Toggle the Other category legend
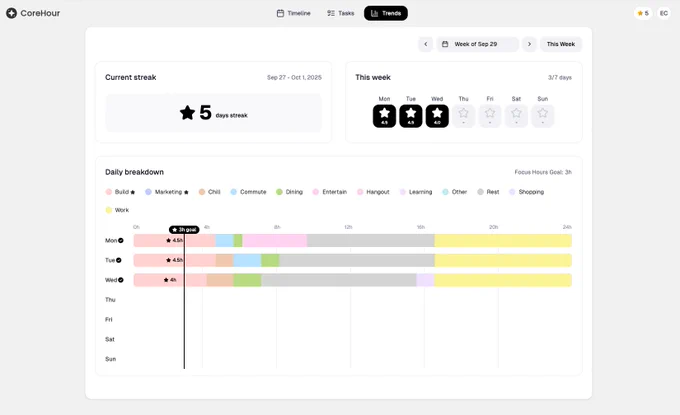Viewport: 680px width, 415px height. point(454,192)
